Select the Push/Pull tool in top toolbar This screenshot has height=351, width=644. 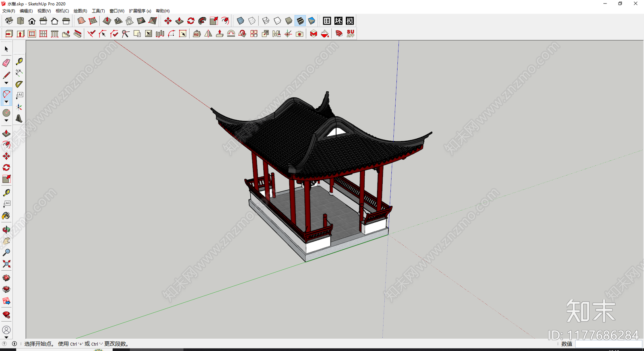180,21
